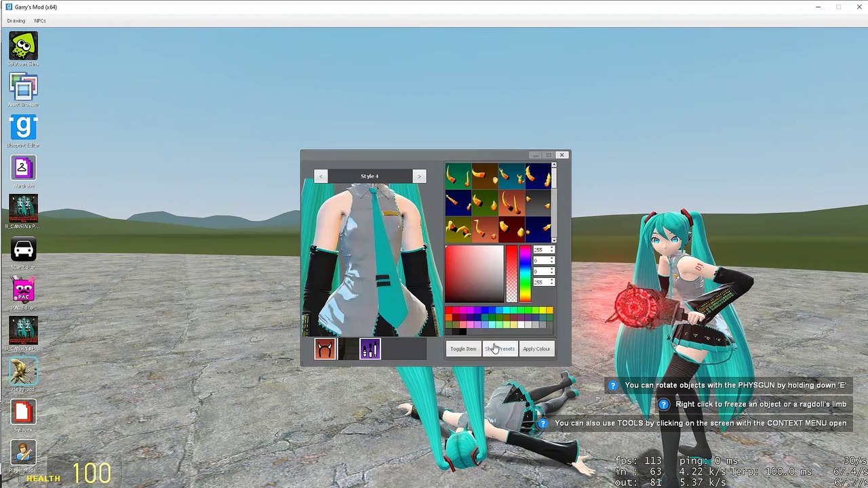Go to the next style with the right arrow

pos(419,176)
